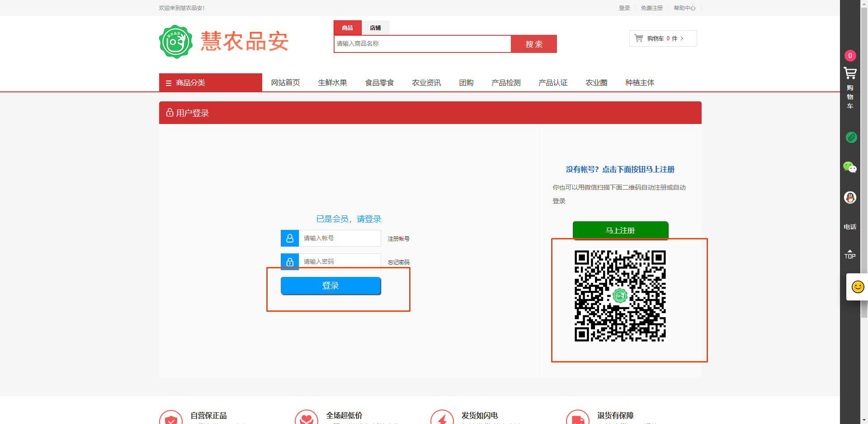The width and height of the screenshot is (868, 424).
Task: Switch search to 店铺 tab
Action: click(x=375, y=28)
